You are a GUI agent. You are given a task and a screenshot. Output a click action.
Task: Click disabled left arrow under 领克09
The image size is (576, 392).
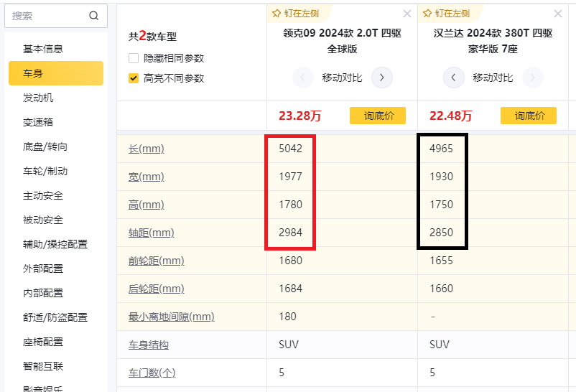click(x=302, y=78)
